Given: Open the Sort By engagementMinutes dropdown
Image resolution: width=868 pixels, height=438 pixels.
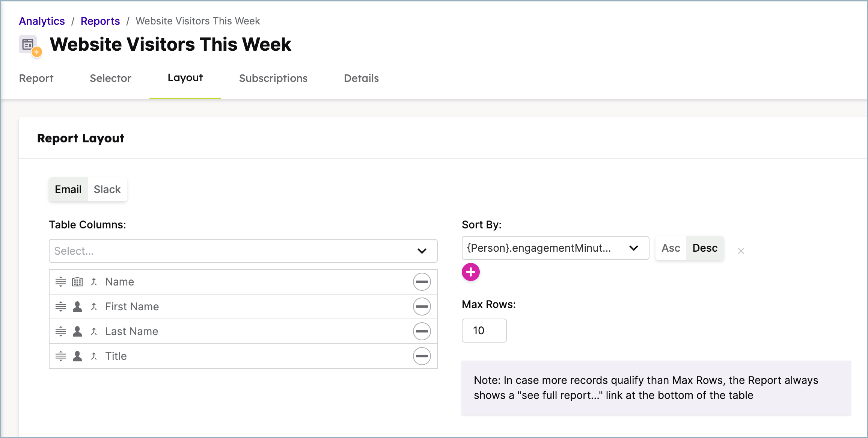Looking at the screenshot, I should tap(556, 248).
